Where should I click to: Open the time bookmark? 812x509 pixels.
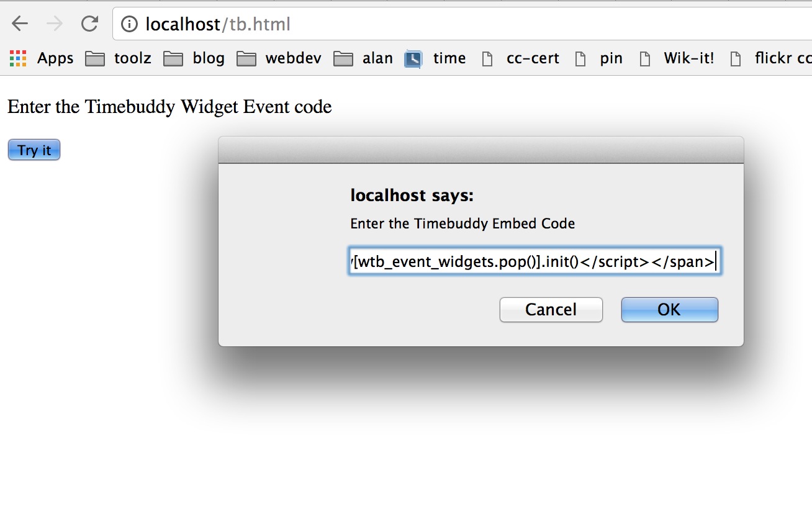click(435, 58)
